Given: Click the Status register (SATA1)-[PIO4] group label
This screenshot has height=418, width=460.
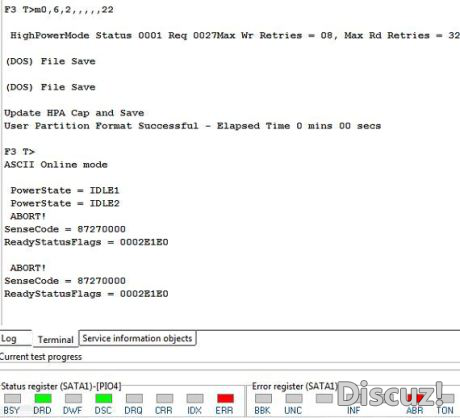Looking at the screenshot, I should [61, 386].
